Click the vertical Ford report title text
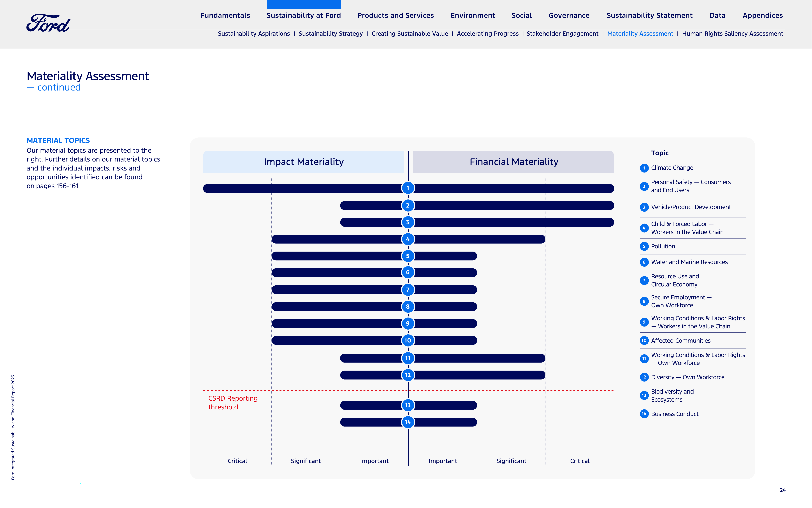 (13, 427)
